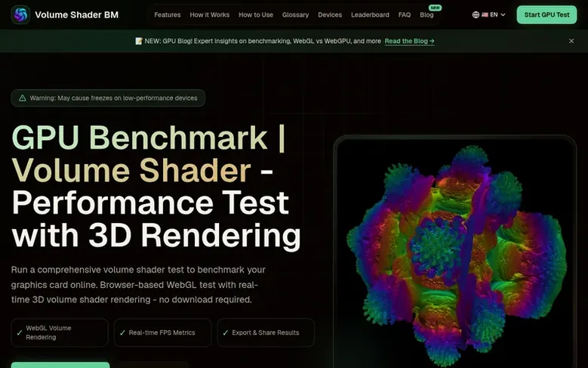Viewport: 588px width, 368px height.
Task: Expand language chevron arrow next to EN
Action: pos(503,14)
